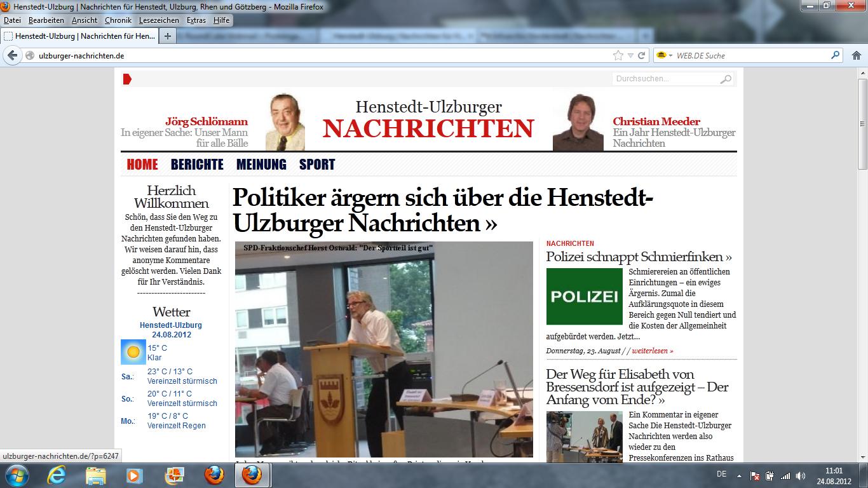Click Saturday forecast Vereinzelt stürmisch 23° C
The height and width of the screenshot is (488, 868).
pos(182,376)
